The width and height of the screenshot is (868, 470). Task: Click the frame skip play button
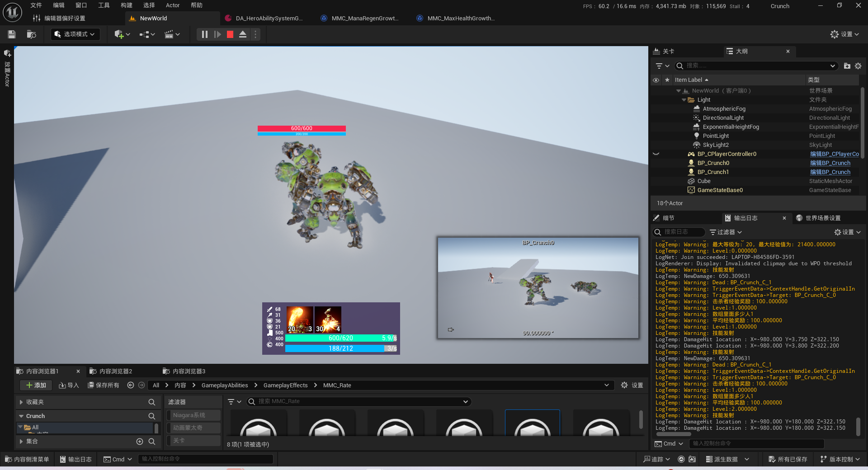tap(217, 34)
